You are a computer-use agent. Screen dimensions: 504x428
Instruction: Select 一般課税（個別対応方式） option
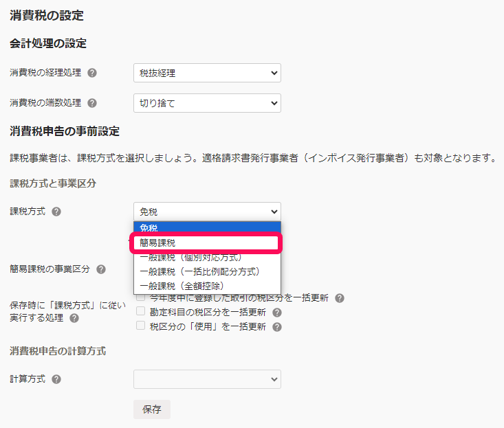click(x=207, y=258)
